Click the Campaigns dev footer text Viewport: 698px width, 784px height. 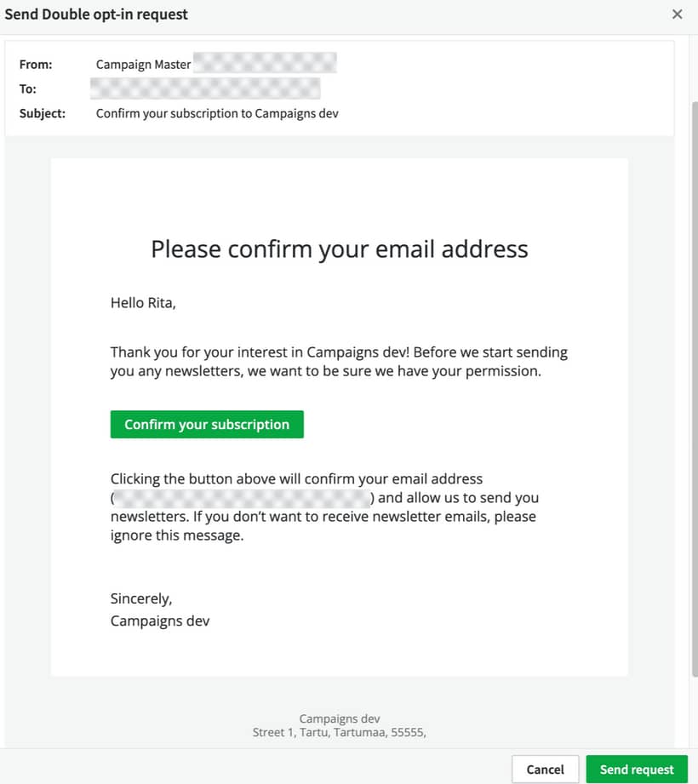point(339,718)
